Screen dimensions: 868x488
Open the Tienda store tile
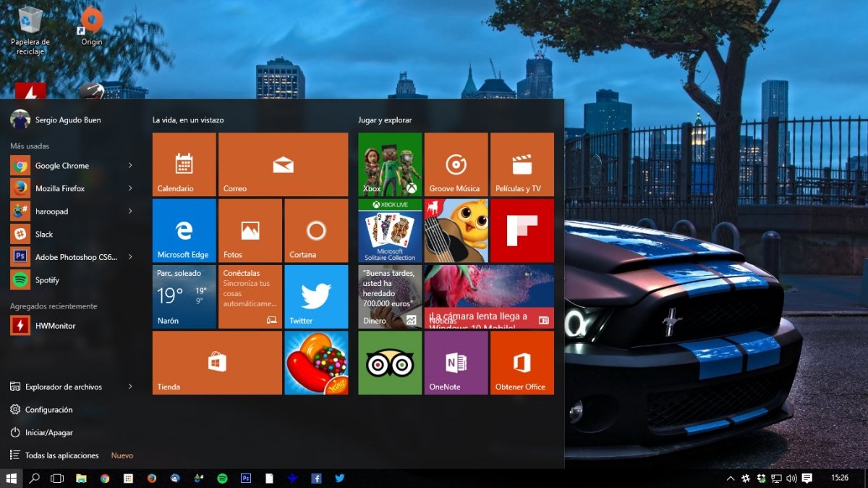coord(217,363)
